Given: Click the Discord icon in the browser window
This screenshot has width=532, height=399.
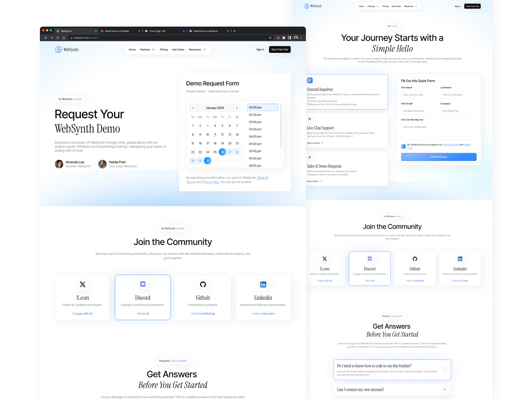Looking at the screenshot, I should coord(143,284).
